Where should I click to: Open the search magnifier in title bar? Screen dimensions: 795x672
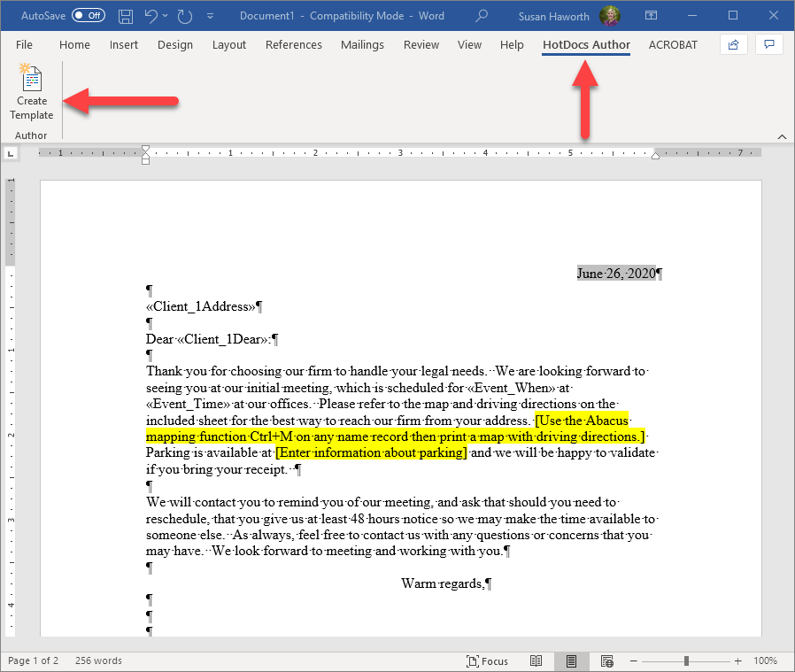(x=481, y=16)
